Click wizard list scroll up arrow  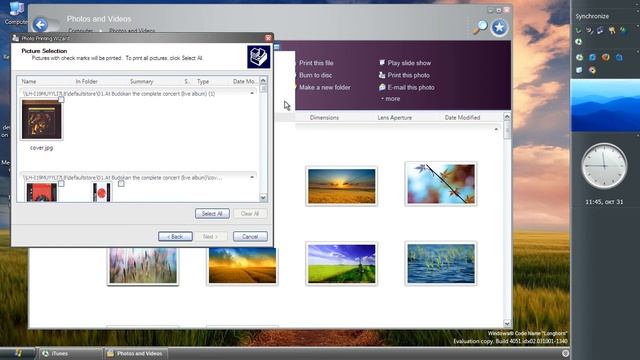coord(263,80)
